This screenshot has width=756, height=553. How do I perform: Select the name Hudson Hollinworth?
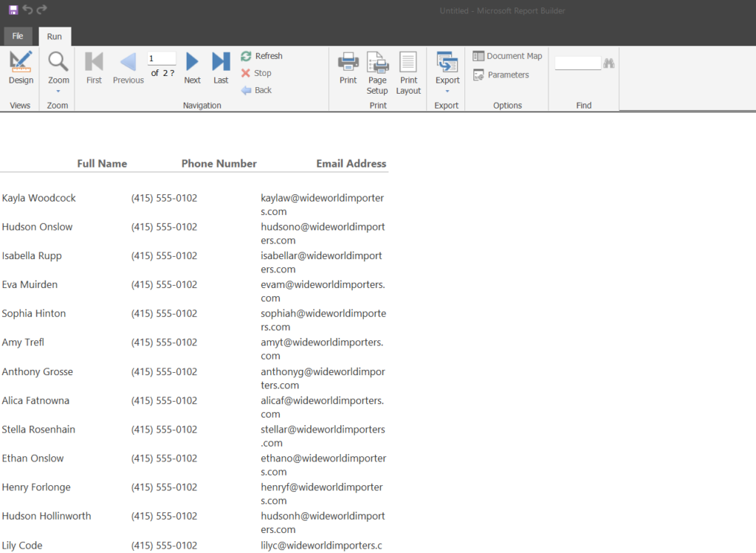[47, 516]
